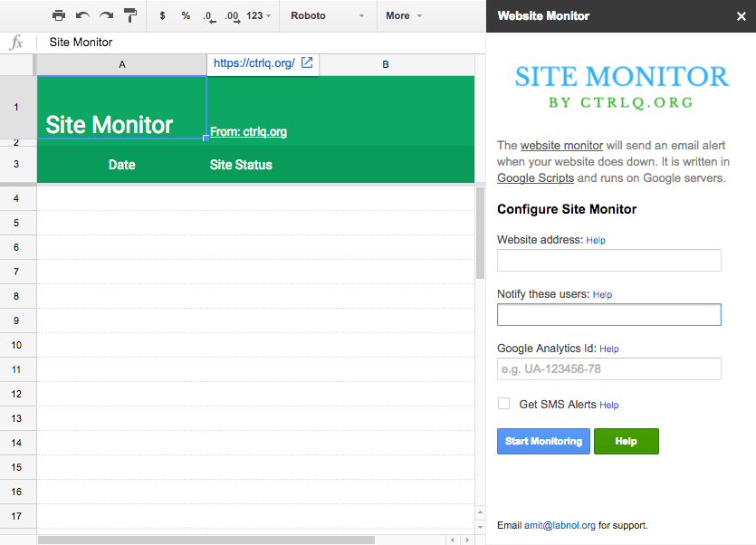This screenshot has height=545, width=756.
Task: Click the scroll up arrow of the sheet
Action: [x=480, y=512]
